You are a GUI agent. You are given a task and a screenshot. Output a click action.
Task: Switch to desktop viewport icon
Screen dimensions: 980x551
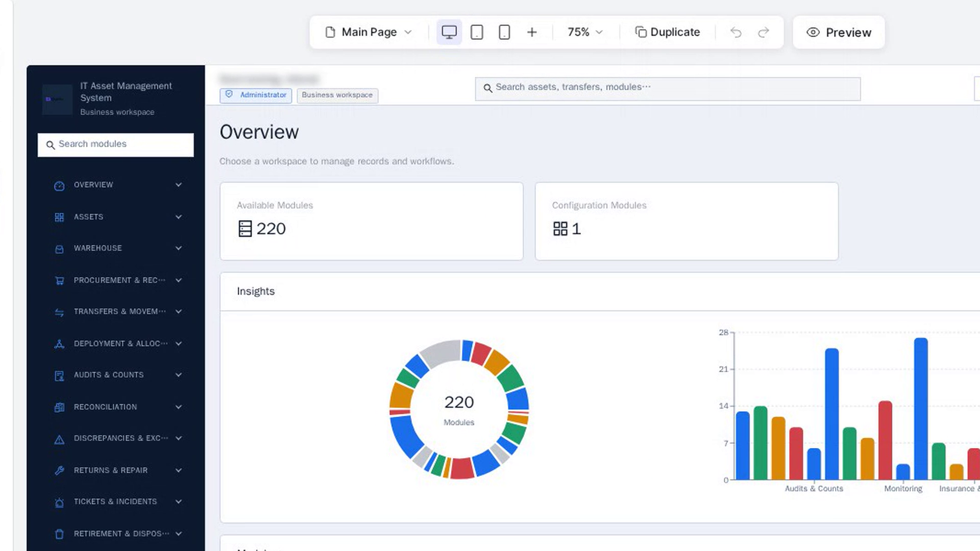(449, 32)
